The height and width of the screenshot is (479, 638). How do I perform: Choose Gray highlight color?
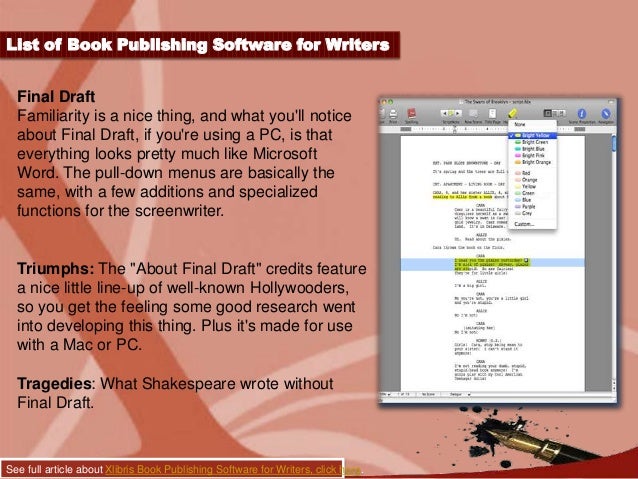532,213
